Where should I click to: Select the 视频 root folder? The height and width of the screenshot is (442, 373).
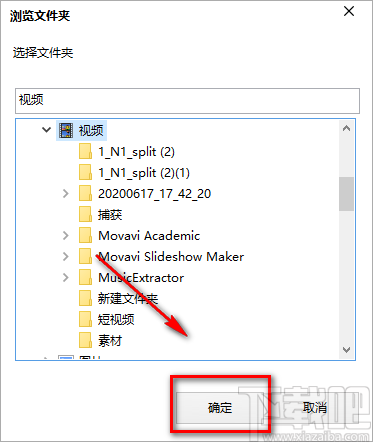click(91, 130)
